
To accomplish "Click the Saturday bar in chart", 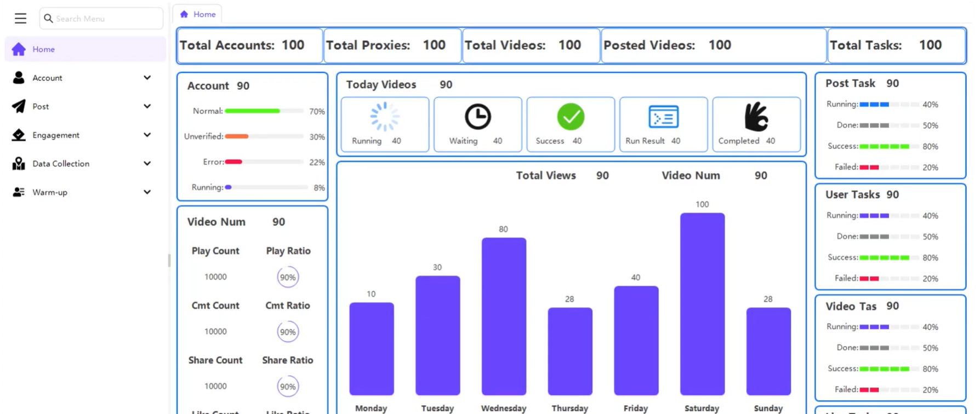I will [702, 304].
